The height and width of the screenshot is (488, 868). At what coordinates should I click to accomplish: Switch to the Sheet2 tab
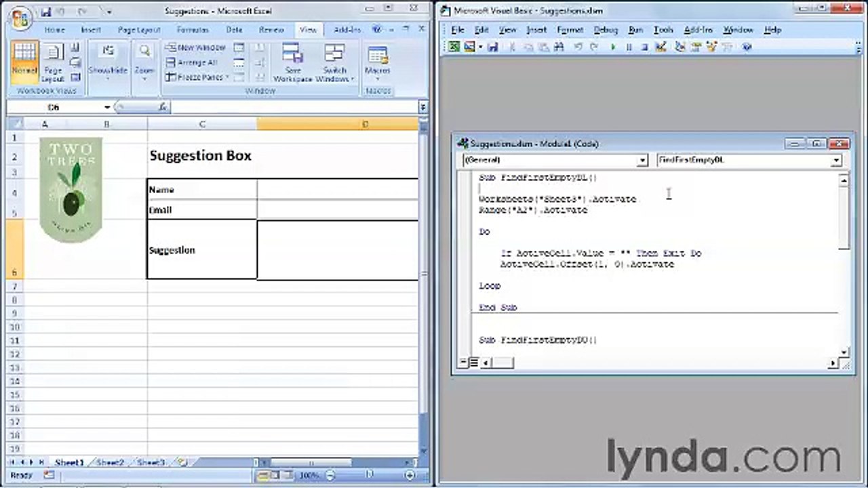110,463
